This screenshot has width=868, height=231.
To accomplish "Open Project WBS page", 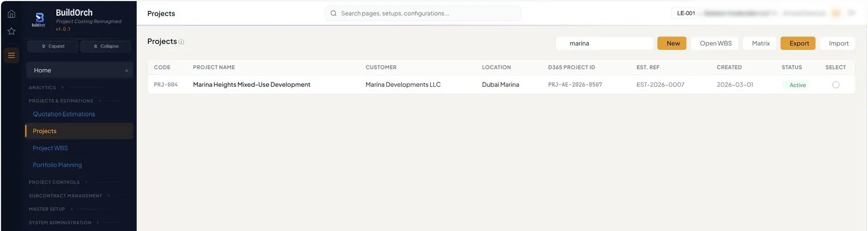I will [50, 148].
